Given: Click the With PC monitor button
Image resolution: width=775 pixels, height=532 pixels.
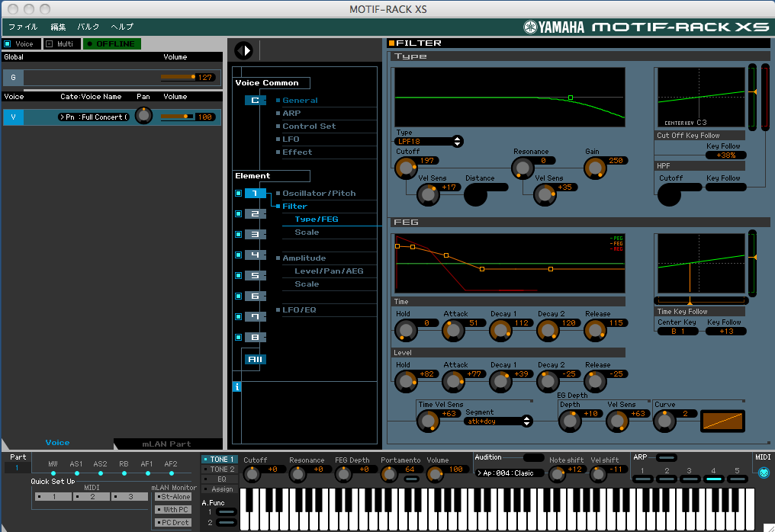Looking at the screenshot, I should coord(173,510).
